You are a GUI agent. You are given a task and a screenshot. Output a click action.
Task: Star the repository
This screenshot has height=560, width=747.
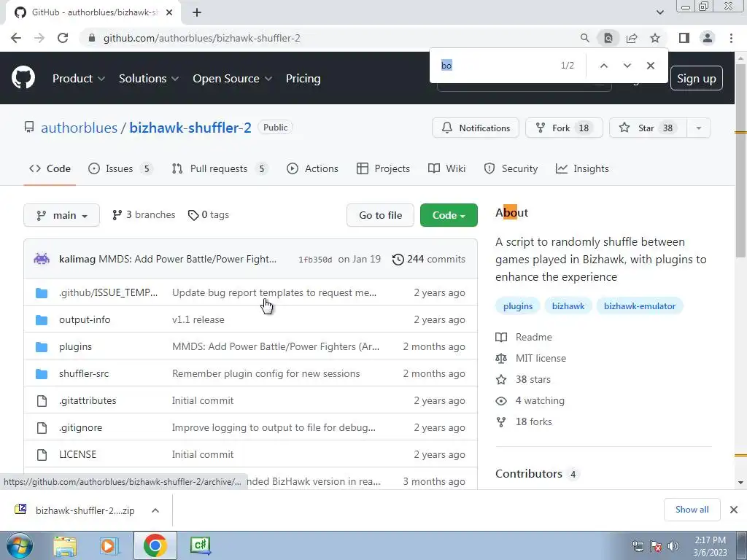(648, 128)
